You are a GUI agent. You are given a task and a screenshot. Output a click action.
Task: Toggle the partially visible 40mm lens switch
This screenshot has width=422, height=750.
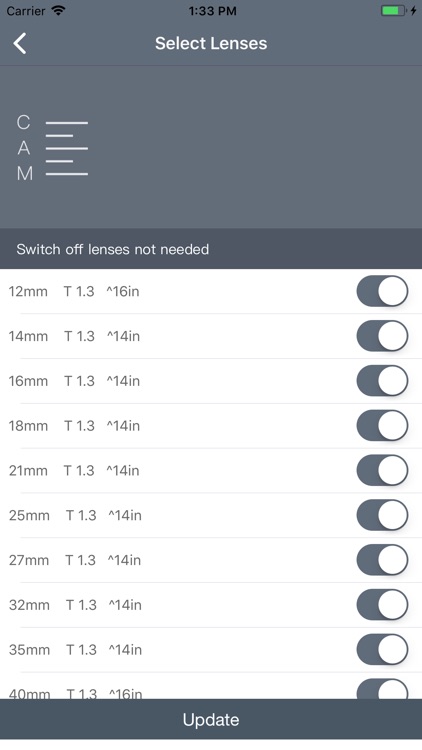coord(382,689)
